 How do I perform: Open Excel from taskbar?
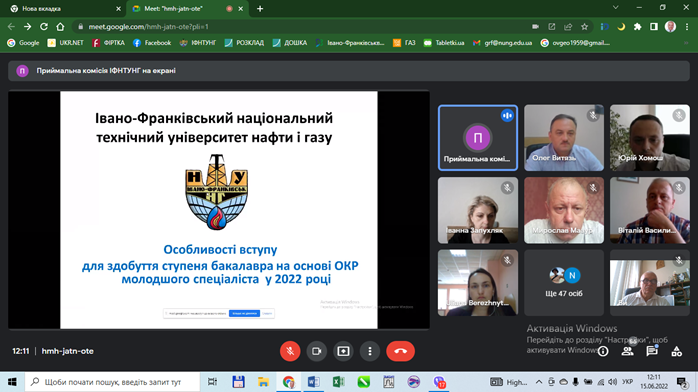[x=338, y=382]
